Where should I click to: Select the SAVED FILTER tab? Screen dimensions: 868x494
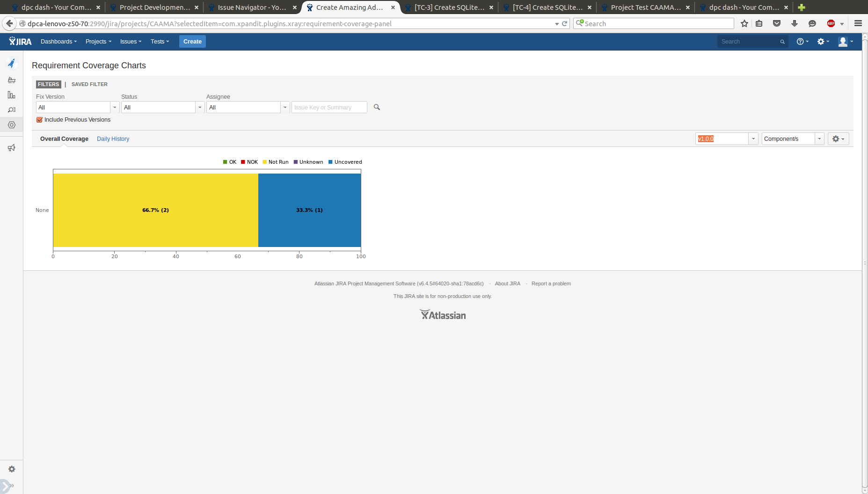click(89, 84)
